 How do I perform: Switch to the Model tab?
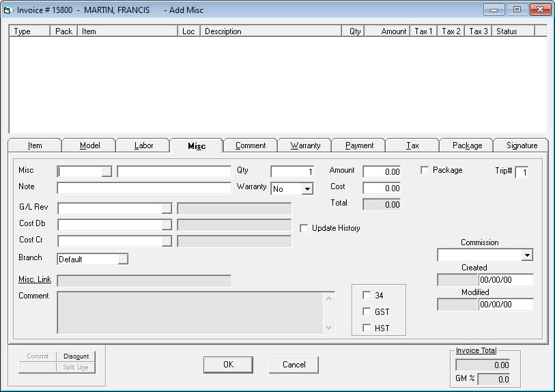coord(89,145)
